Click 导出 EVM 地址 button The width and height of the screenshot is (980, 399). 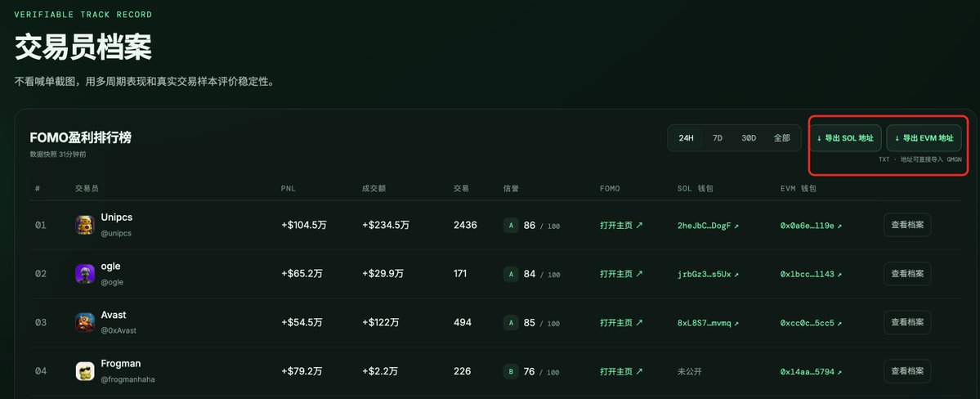click(924, 138)
